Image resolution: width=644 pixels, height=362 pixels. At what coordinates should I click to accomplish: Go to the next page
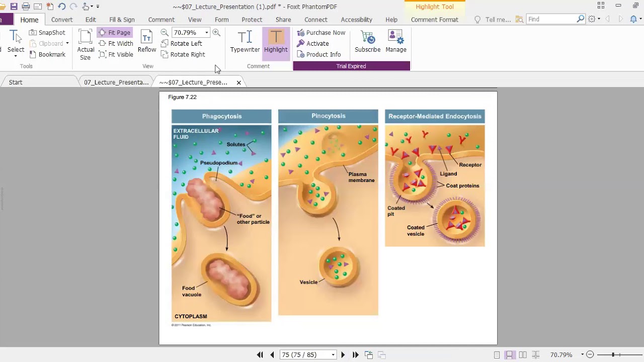pyautogui.click(x=343, y=355)
